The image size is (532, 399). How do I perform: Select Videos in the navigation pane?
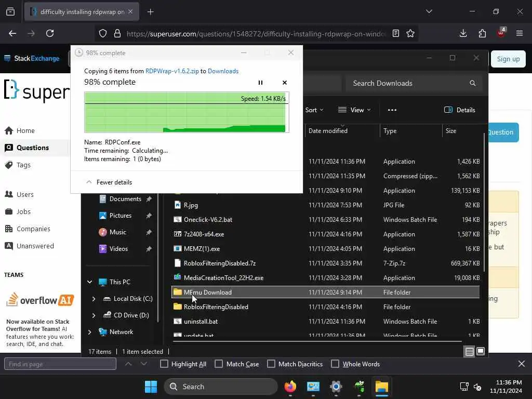(x=118, y=249)
